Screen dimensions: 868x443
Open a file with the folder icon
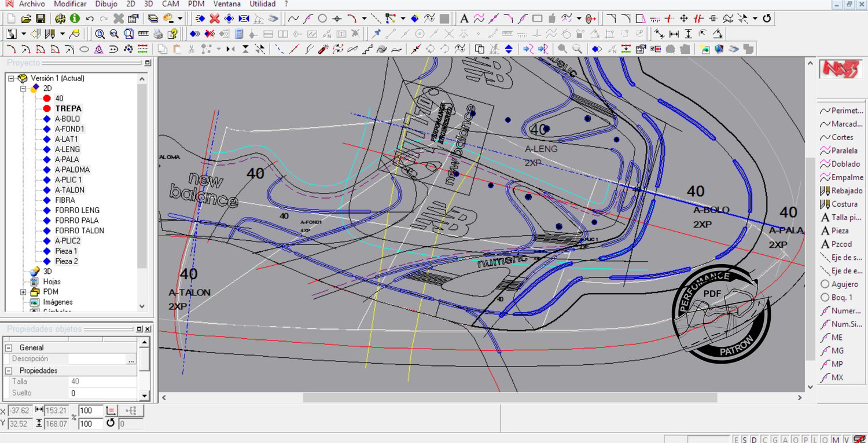point(26,19)
